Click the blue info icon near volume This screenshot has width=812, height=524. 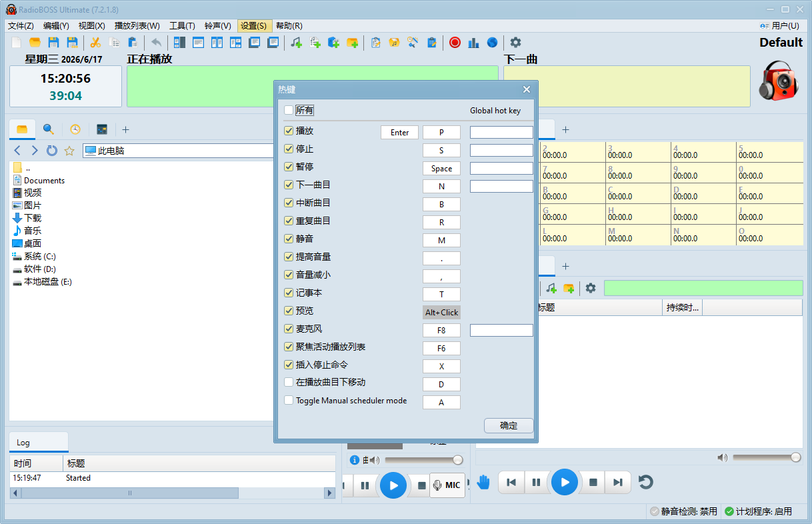[x=355, y=460]
